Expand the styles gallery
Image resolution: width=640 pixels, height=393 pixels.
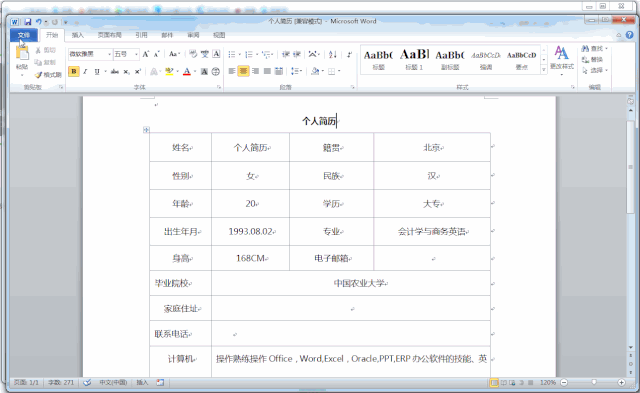(544, 70)
